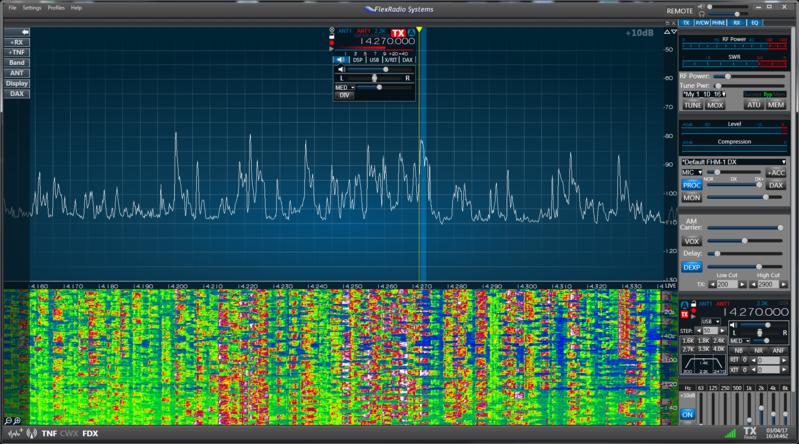The height and width of the screenshot is (444, 799).
Task: Close the slice flag using its X icon
Action: 332,31
